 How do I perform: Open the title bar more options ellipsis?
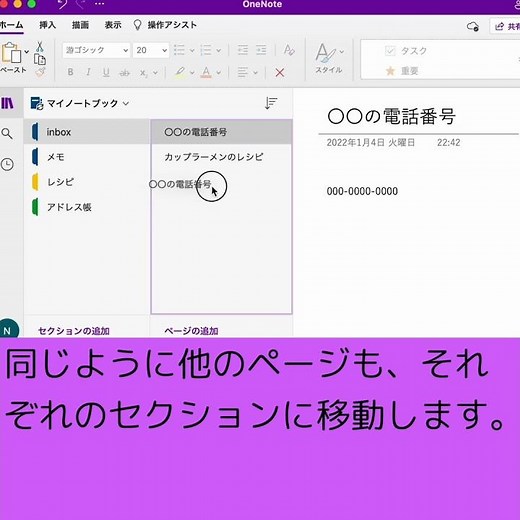click(x=99, y=4)
